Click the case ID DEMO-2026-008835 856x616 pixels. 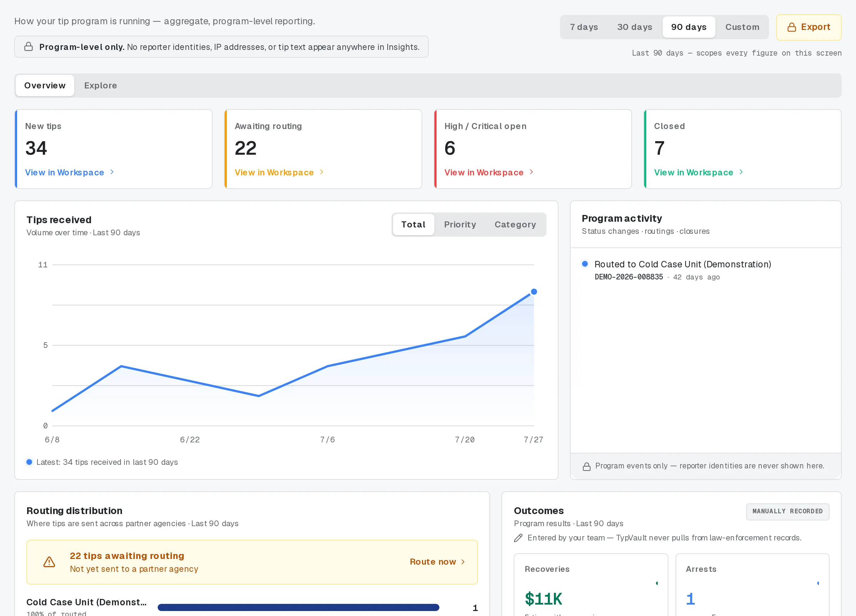(628, 277)
